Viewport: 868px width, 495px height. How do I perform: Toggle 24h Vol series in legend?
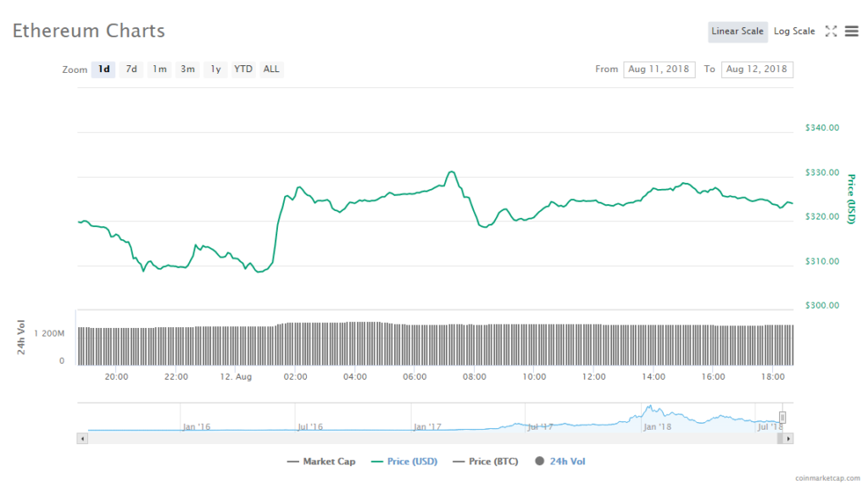(x=559, y=461)
